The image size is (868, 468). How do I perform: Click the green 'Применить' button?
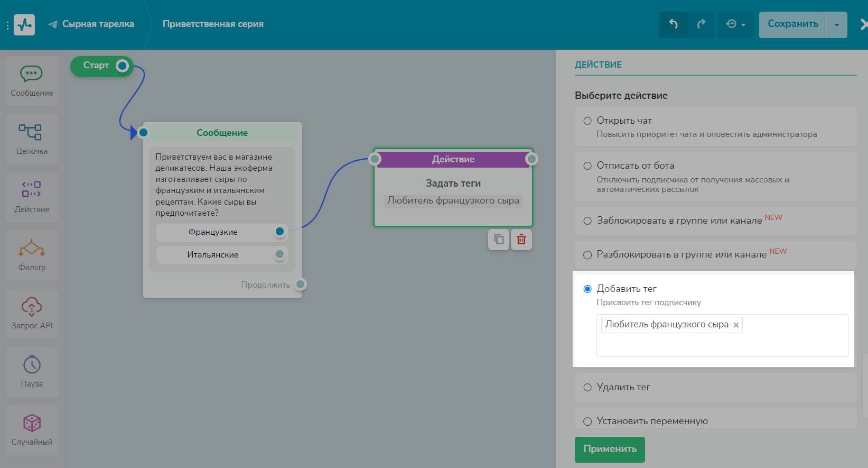[x=610, y=449]
